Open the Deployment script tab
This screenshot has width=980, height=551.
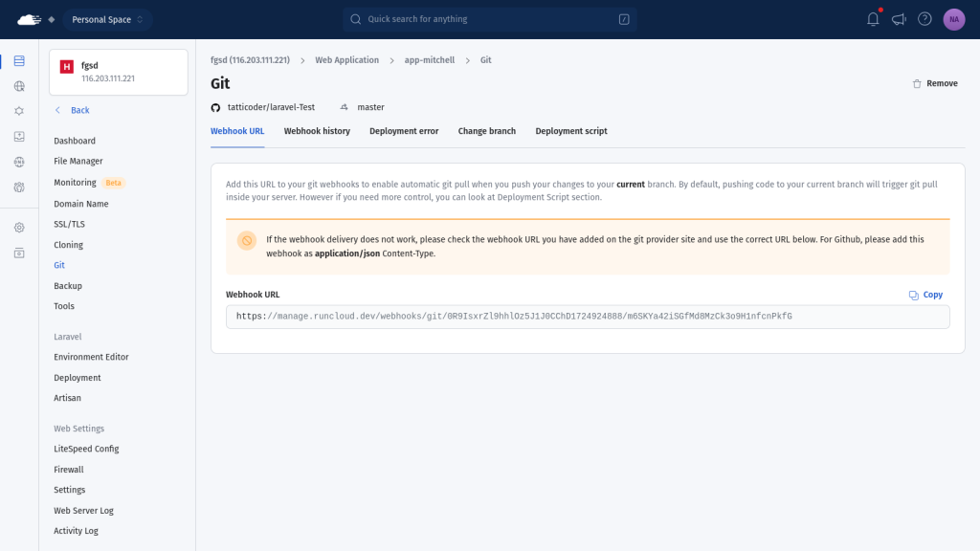click(x=570, y=131)
